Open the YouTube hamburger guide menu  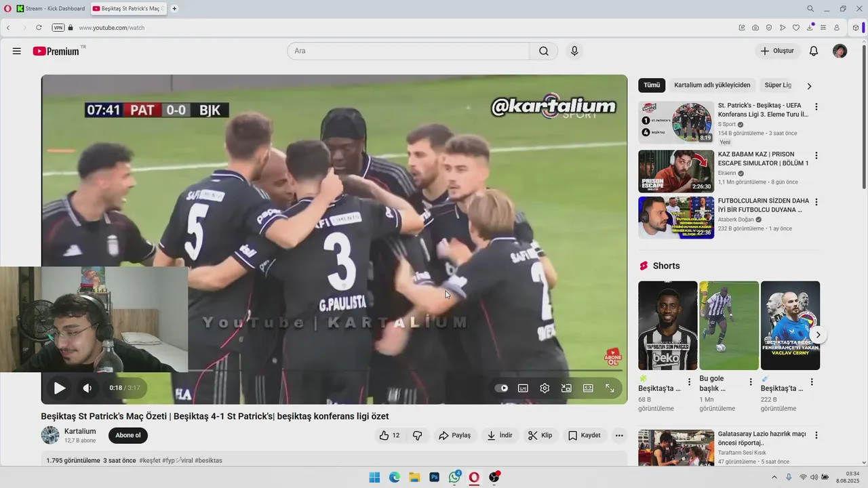[x=17, y=51]
